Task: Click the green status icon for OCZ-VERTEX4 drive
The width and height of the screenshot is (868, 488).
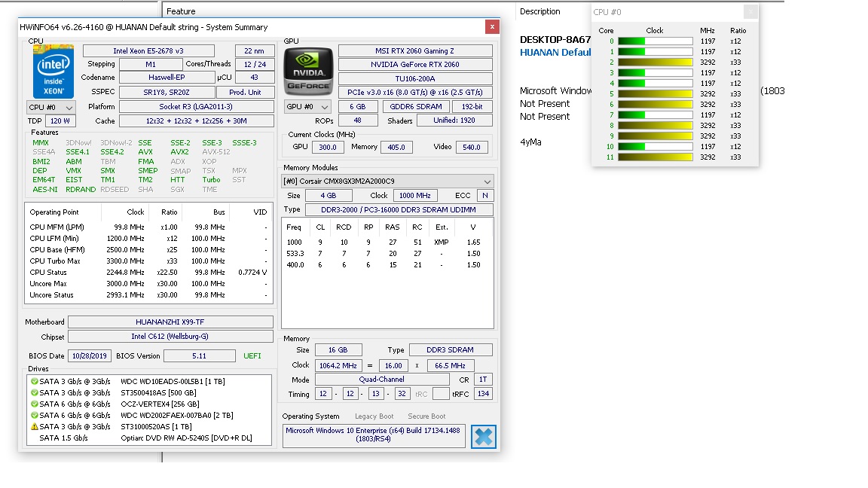Action: tap(35, 404)
